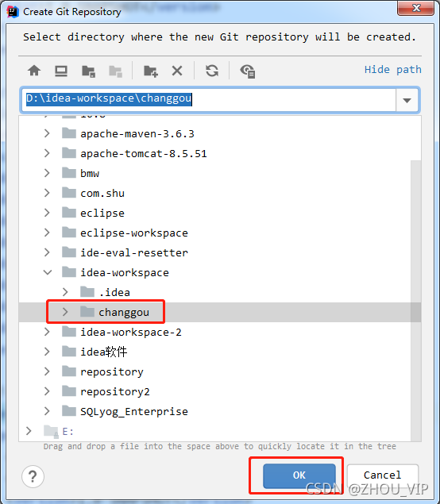This screenshot has width=440, height=504.
Task: Jump to Desktop directory icon
Action: (x=61, y=71)
